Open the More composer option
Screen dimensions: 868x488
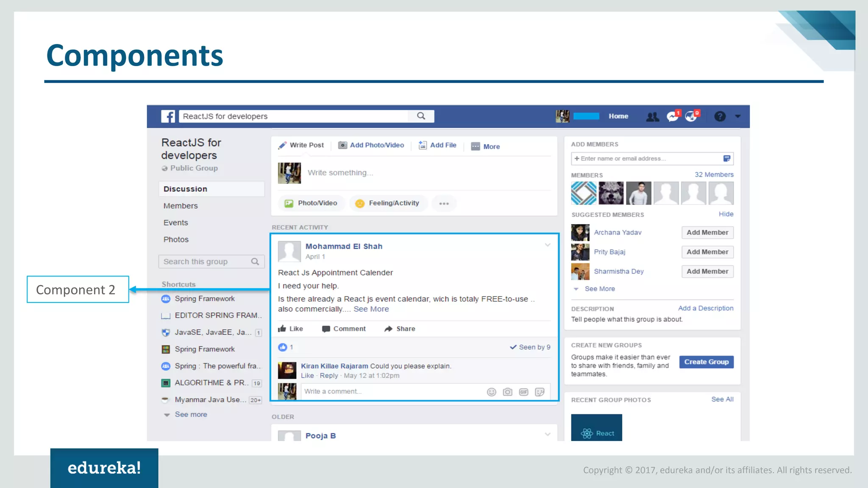click(x=485, y=147)
